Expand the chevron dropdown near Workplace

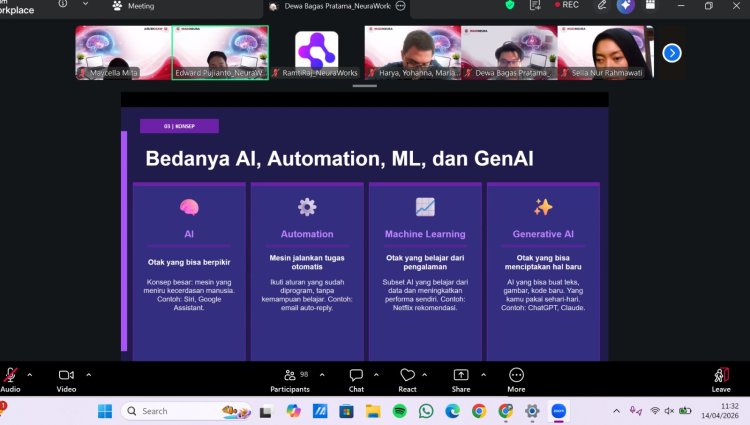[85, 4]
